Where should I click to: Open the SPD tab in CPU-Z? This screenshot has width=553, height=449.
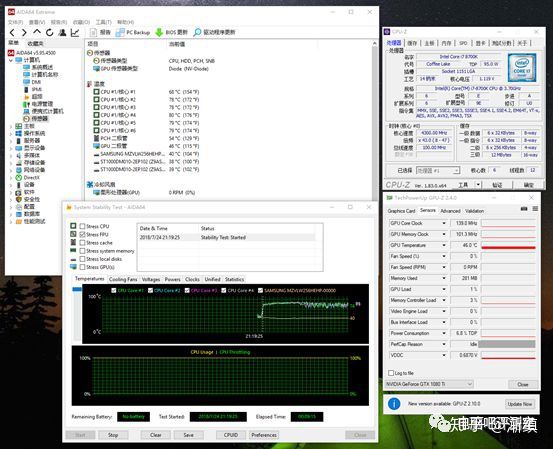(x=463, y=43)
